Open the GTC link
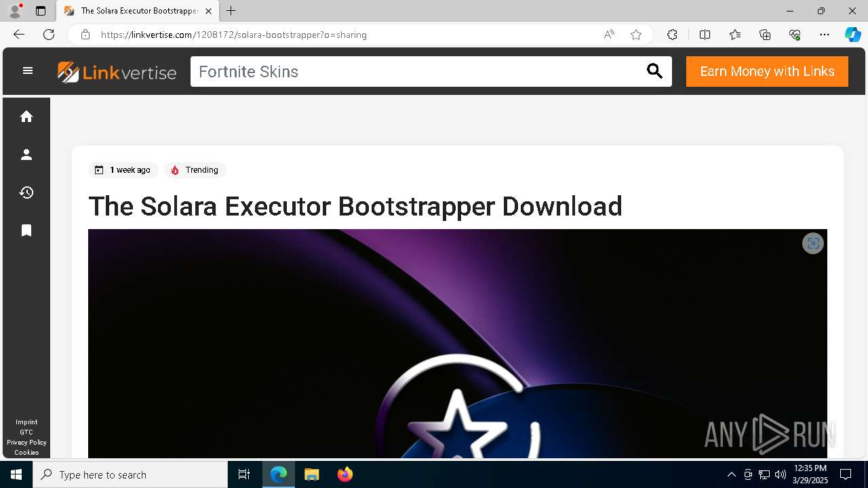The image size is (868, 488). coord(26,432)
